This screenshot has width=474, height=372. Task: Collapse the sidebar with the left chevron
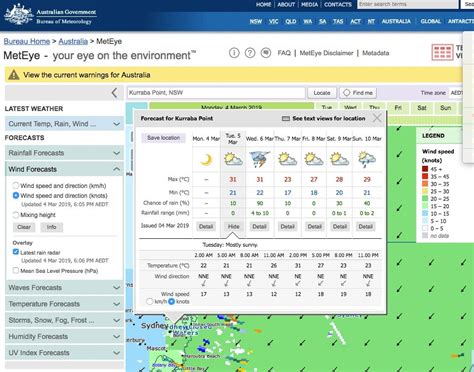(x=114, y=93)
